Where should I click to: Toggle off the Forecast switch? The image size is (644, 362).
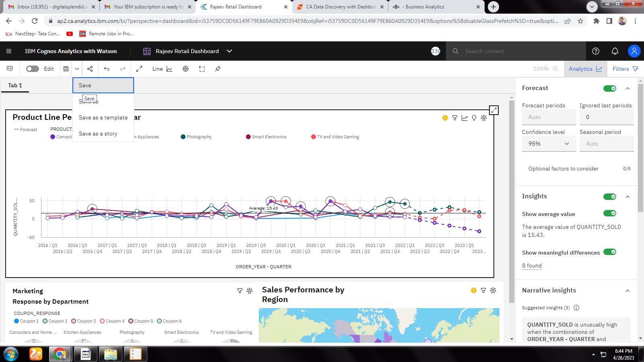pos(609,88)
